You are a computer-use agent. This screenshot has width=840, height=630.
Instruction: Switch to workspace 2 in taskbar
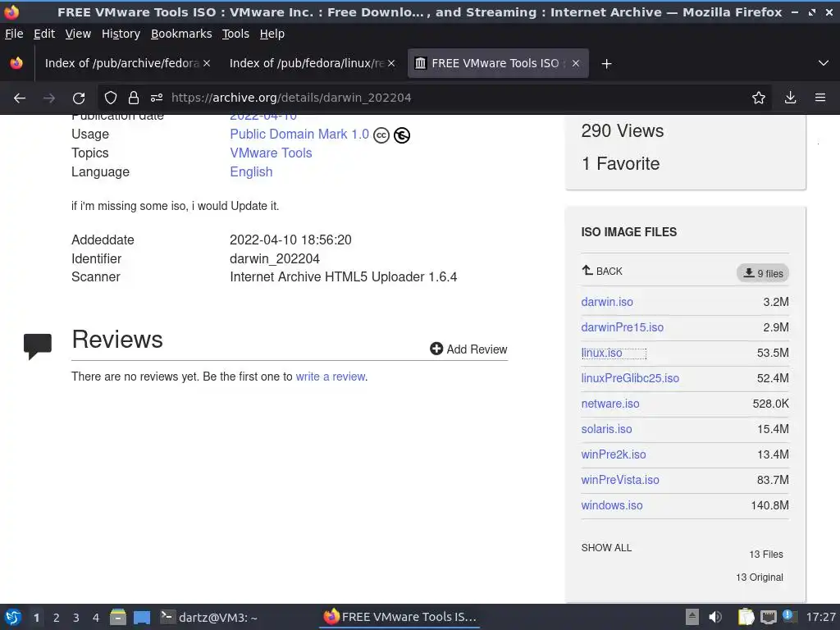pyautogui.click(x=57, y=618)
